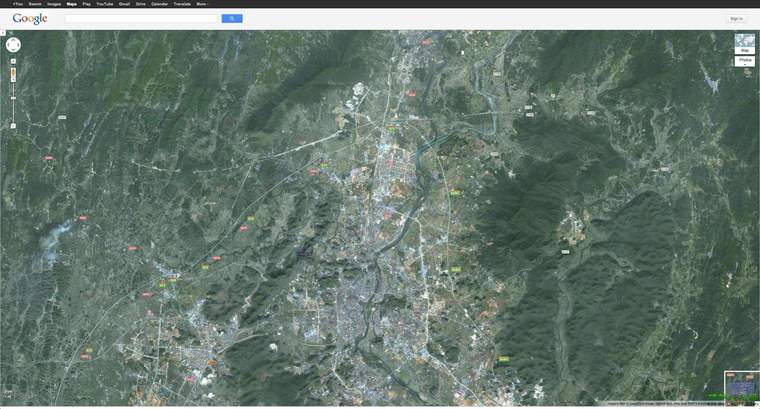The width and height of the screenshot is (760, 409).
Task: Select the Street View pegman icon
Action: (13, 74)
